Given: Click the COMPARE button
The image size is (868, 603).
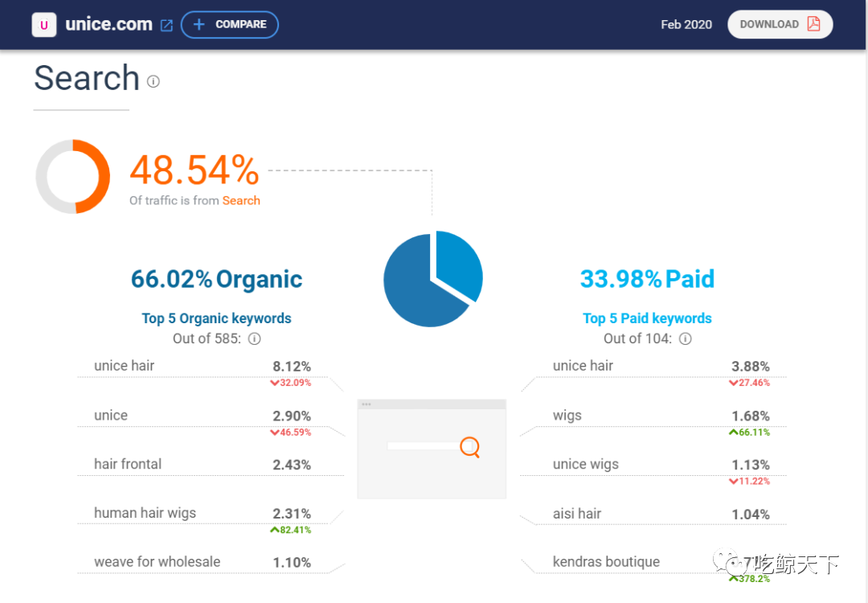Looking at the screenshot, I should click(230, 25).
